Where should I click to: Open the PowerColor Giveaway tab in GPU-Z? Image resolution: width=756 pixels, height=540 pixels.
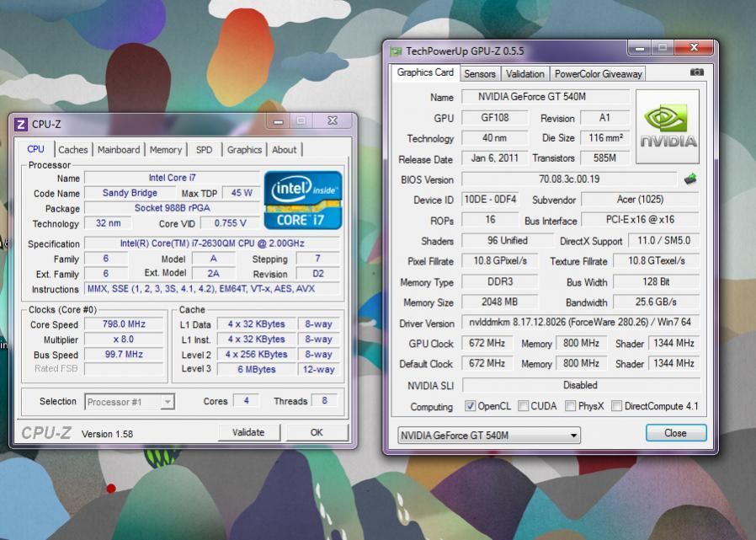[x=598, y=74]
